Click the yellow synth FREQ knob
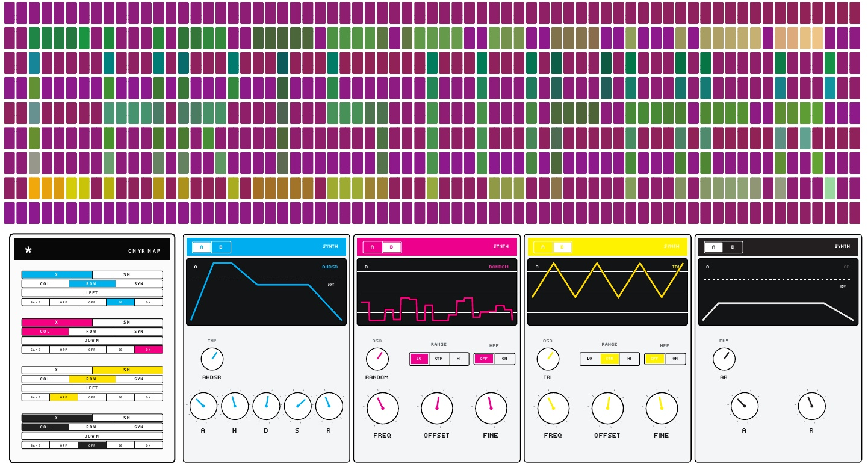This screenshot has height=464, width=868. pyautogui.click(x=554, y=409)
